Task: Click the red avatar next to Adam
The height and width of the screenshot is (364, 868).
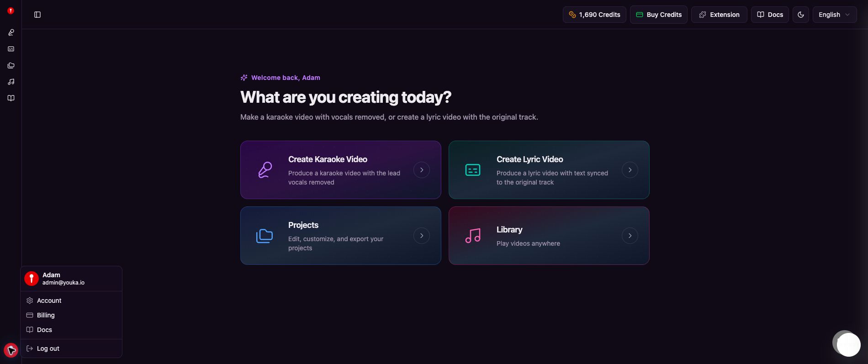Action: 32,279
